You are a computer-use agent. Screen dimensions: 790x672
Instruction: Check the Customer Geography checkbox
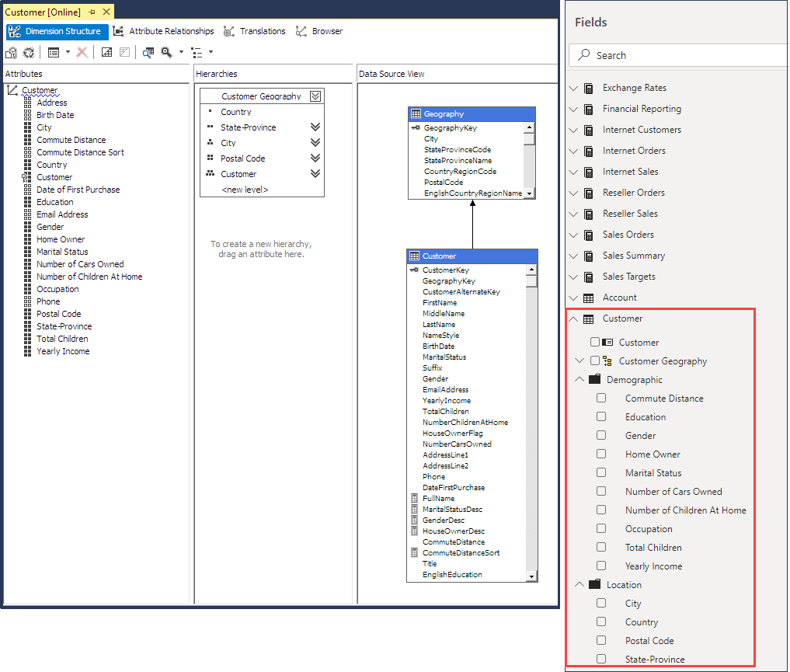click(595, 360)
